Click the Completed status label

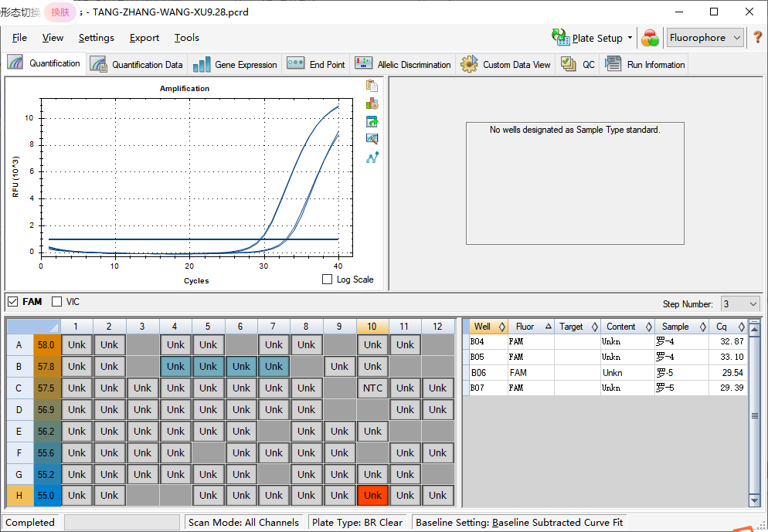tap(30, 522)
